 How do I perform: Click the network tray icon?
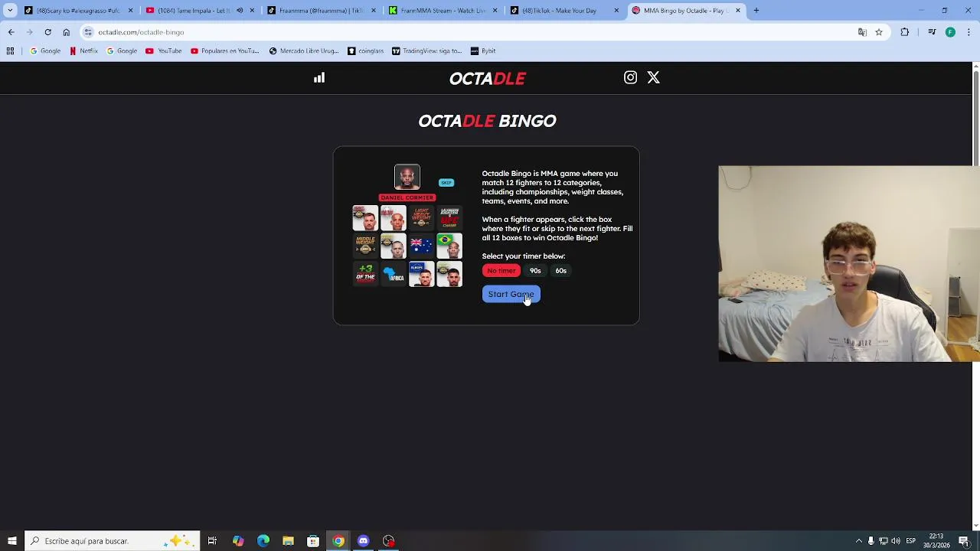883,541
